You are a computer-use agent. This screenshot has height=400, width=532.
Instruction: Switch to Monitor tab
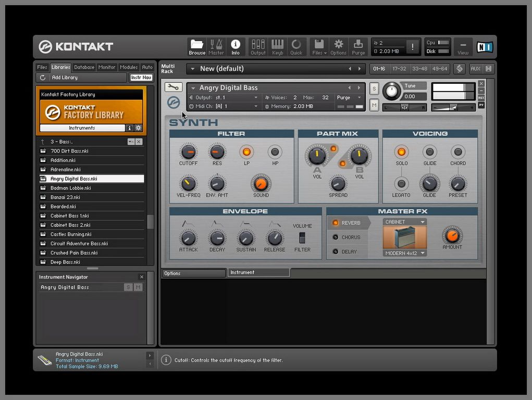106,67
